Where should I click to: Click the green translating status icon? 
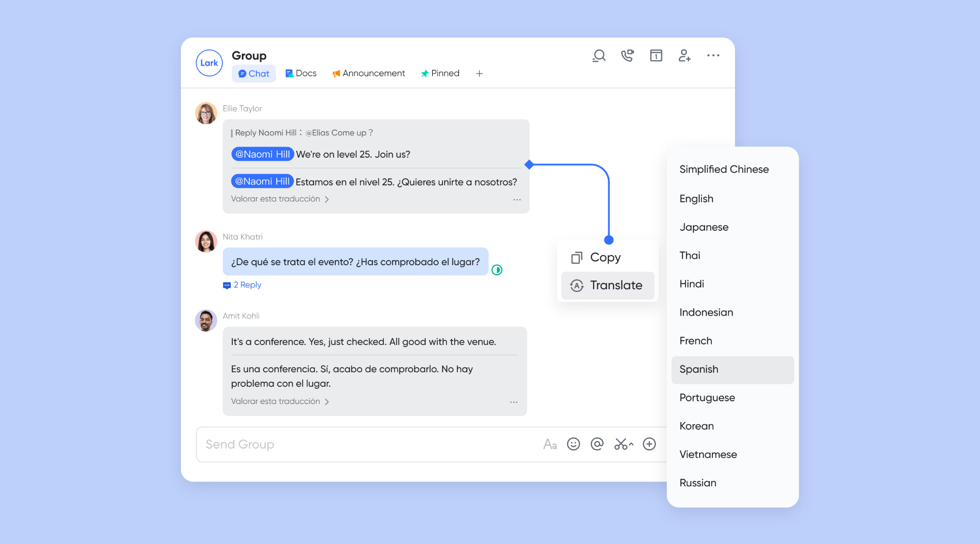497,270
